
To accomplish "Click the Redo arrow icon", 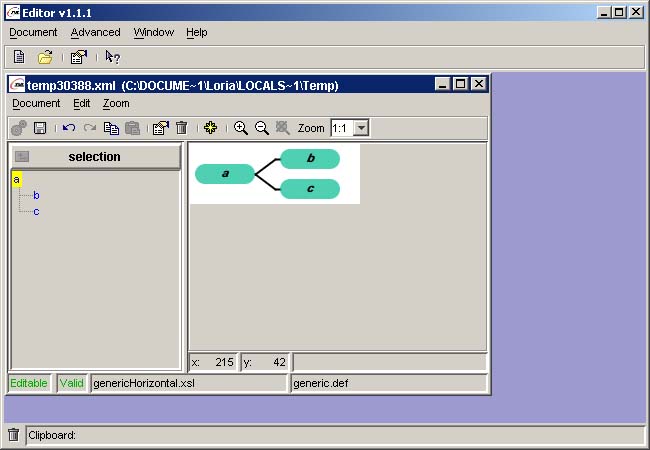I will (x=90, y=128).
